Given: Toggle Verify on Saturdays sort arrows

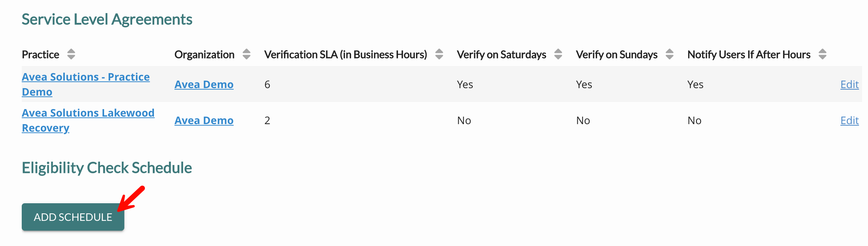Looking at the screenshot, I should [558, 54].
